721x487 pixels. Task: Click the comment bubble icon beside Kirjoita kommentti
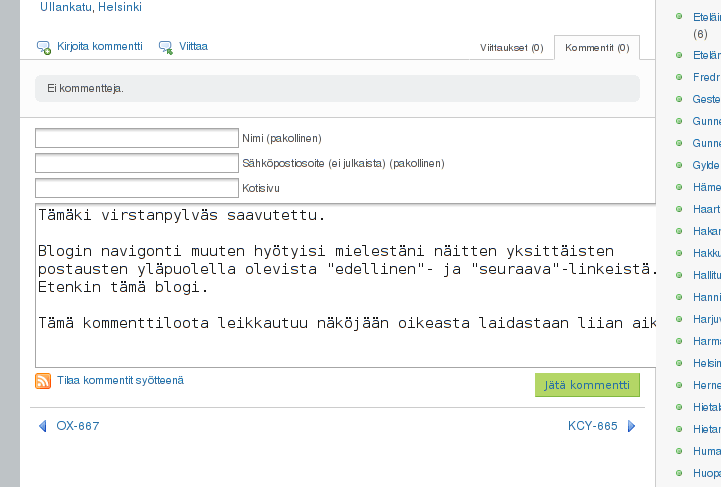tap(44, 47)
